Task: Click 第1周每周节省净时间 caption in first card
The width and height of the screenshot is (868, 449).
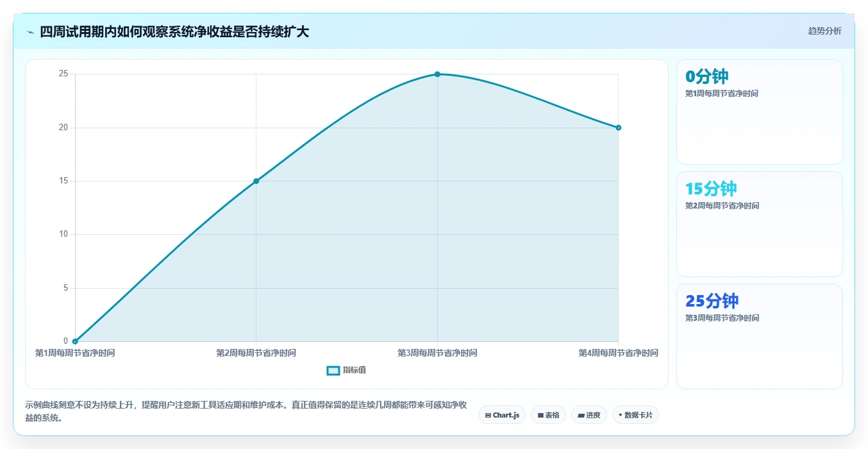Action: pos(722,94)
